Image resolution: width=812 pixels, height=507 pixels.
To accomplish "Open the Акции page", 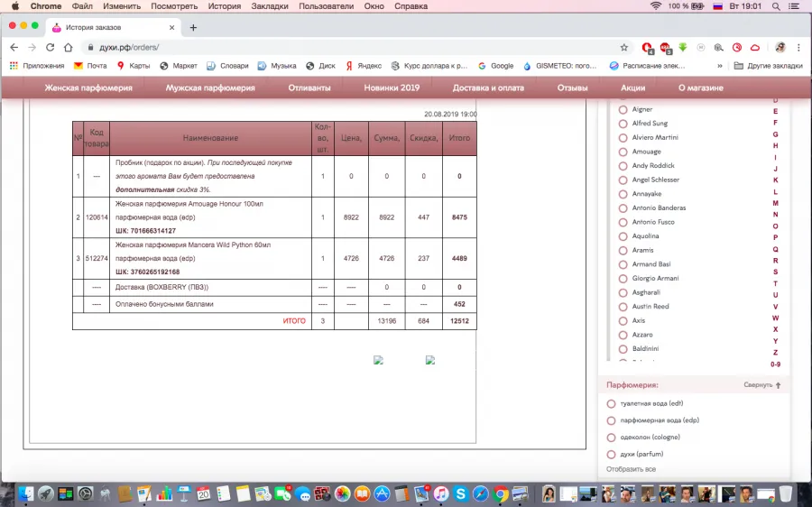I will [x=632, y=88].
